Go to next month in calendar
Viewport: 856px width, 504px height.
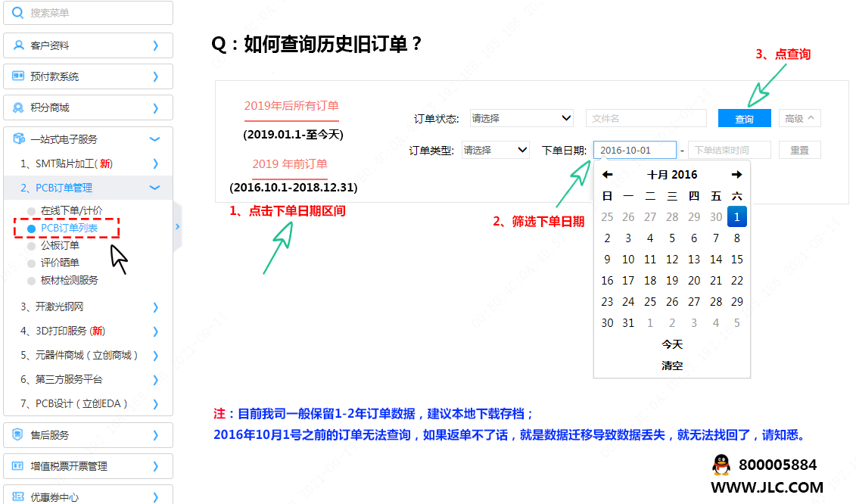(x=736, y=175)
